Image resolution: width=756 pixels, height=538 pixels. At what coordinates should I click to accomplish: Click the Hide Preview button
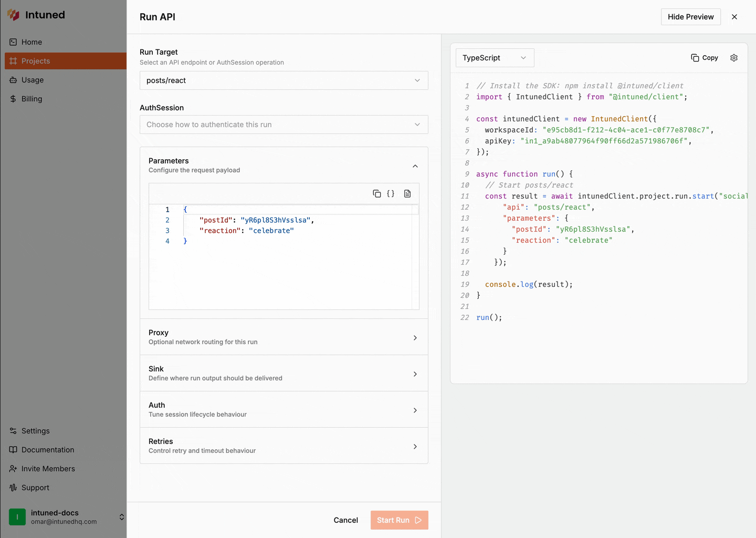(690, 17)
